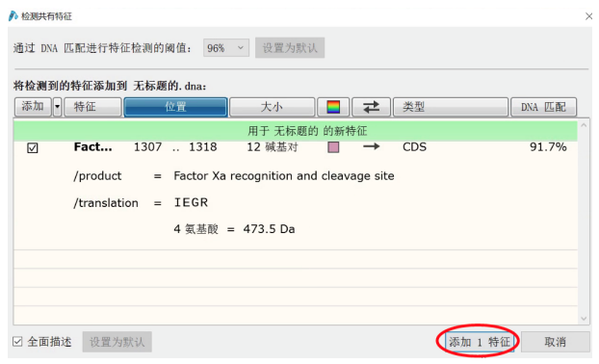599x364 pixels.
Task: Sort by the 位置 column header
Action: (x=175, y=107)
